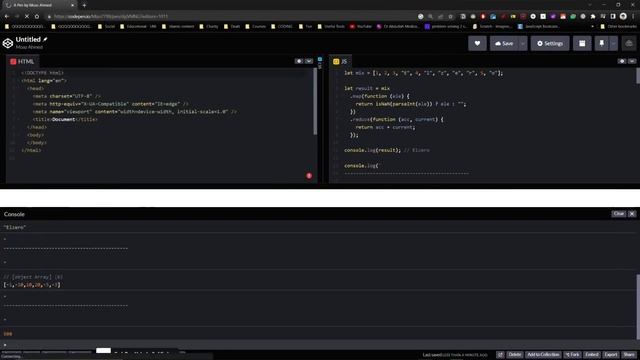Open the Chrome profile avatar

click(x=623, y=16)
